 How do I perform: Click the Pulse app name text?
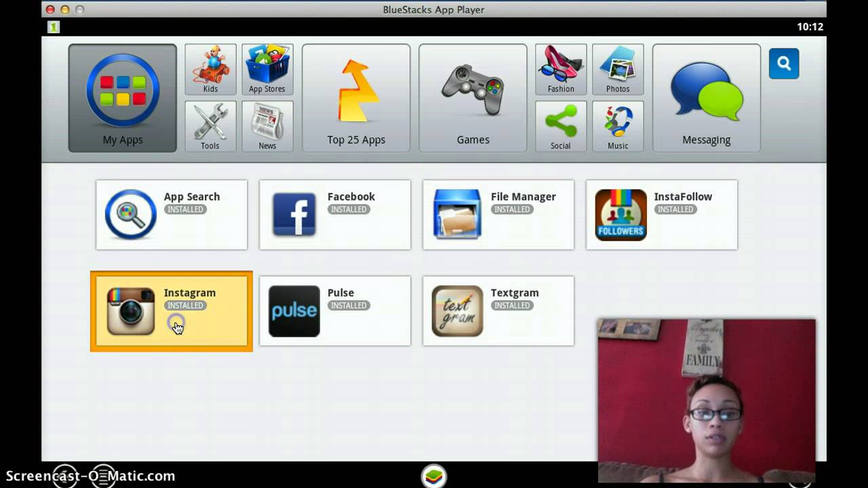pyautogui.click(x=340, y=293)
